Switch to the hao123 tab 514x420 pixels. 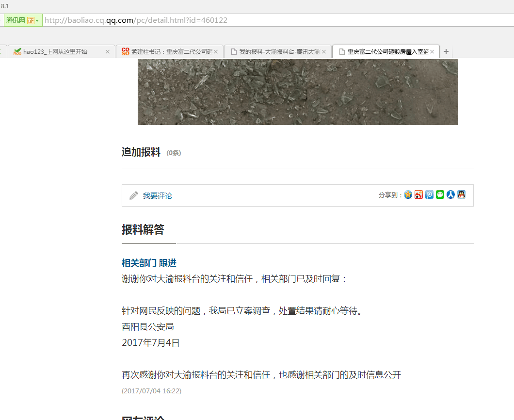pyautogui.click(x=56, y=51)
